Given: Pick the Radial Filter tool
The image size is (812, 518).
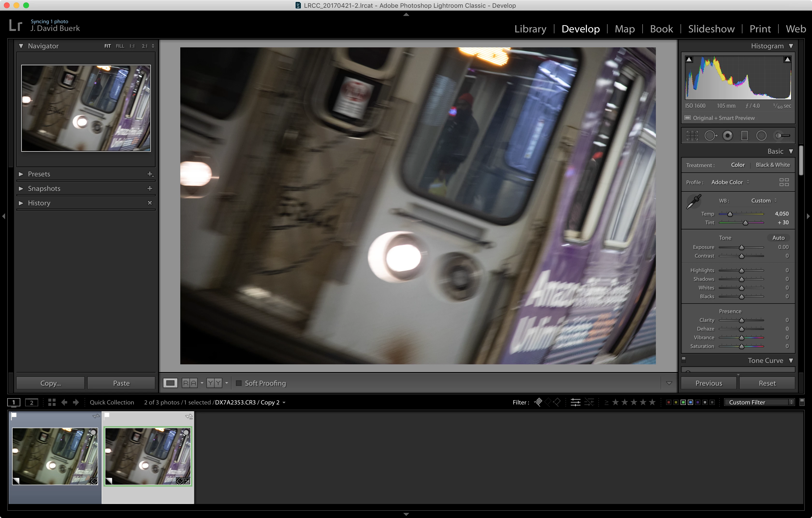Looking at the screenshot, I should pyautogui.click(x=761, y=136).
